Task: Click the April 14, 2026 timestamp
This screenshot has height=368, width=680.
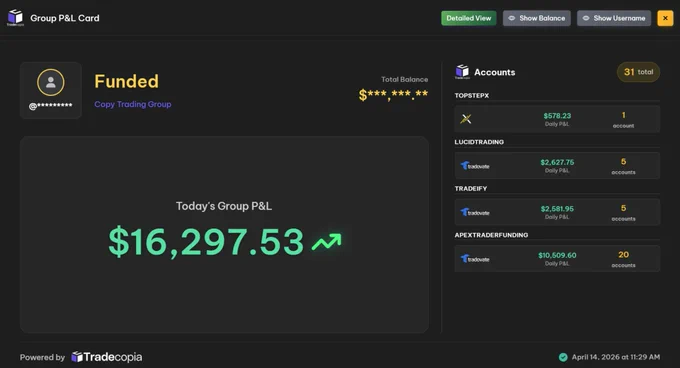Action: coord(616,357)
